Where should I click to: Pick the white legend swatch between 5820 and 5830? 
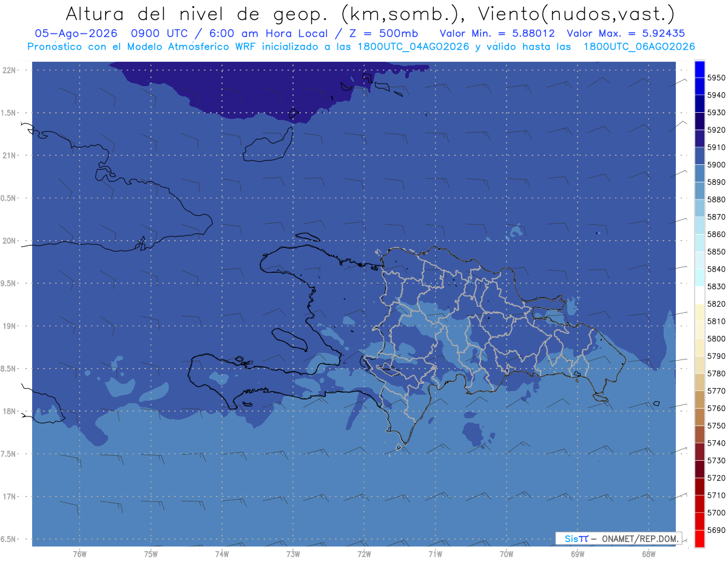[x=699, y=295]
